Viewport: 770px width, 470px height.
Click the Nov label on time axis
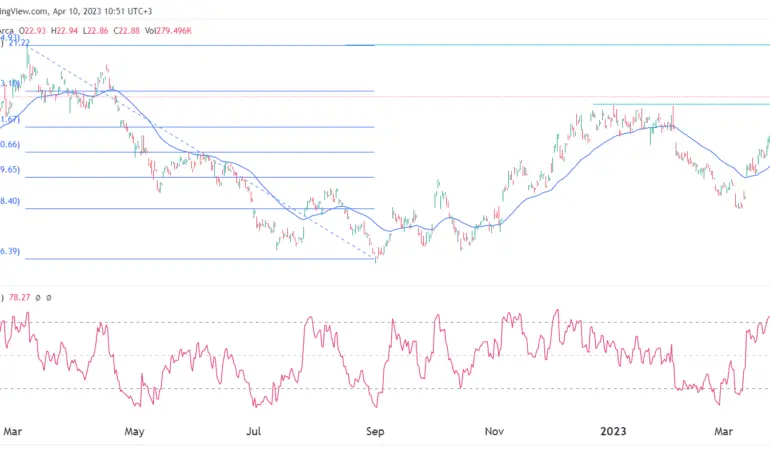(494, 431)
